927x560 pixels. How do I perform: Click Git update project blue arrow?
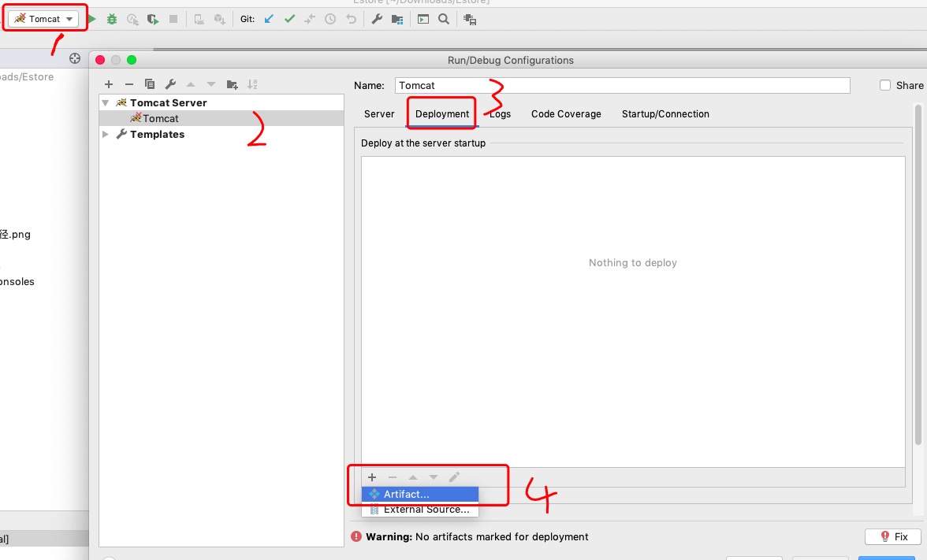[x=269, y=19]
